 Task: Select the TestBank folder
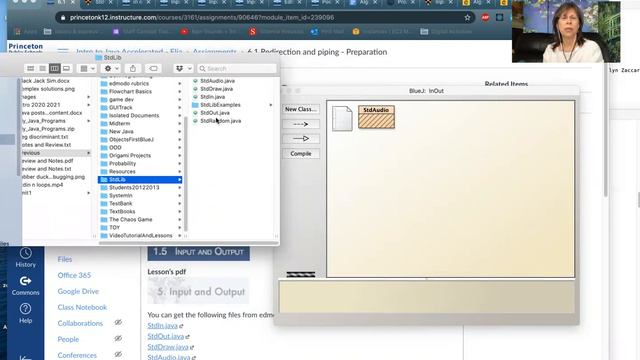click(120, 203)
